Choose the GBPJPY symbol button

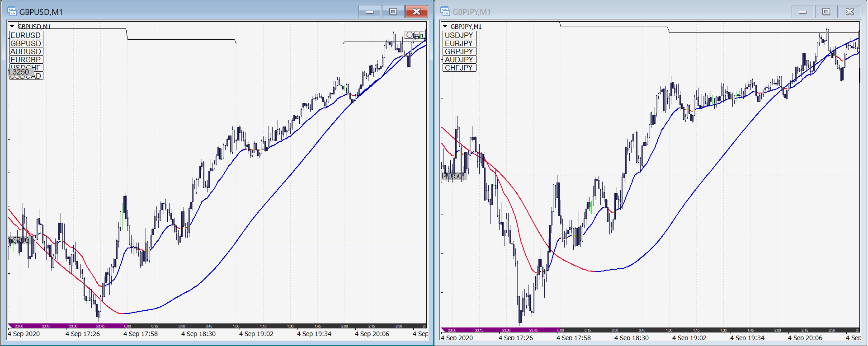click(x=459, y=51)
